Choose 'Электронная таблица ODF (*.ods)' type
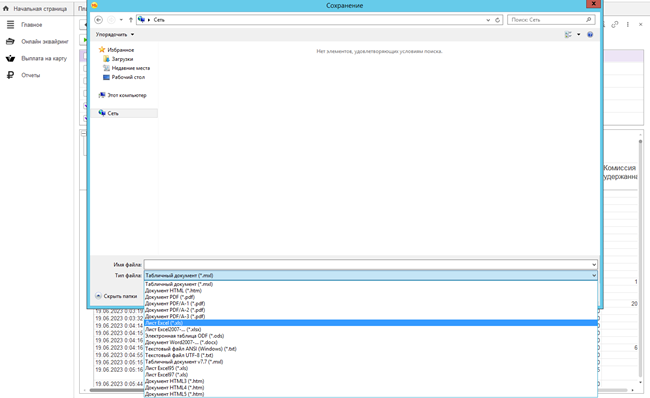 tap(371, 336)
